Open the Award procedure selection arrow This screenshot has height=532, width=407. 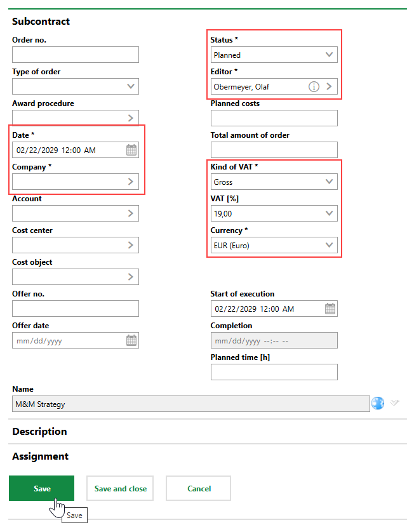(x=131, y=118)
